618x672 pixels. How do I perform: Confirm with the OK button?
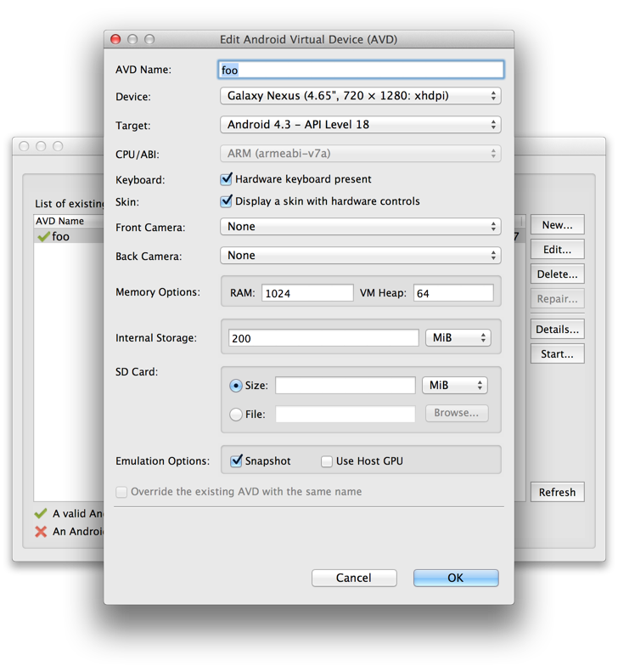tap(456, 578)
